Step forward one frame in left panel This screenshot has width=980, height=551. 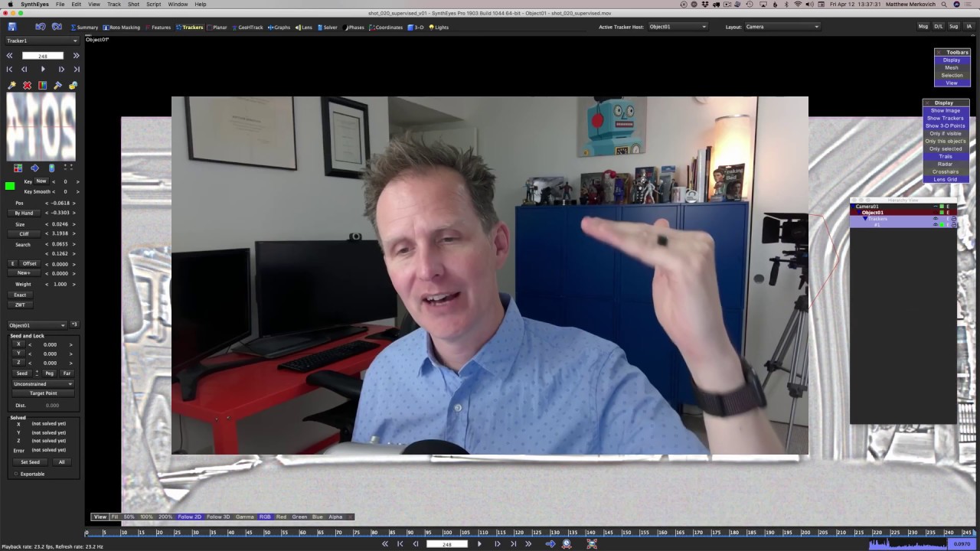pyautogui.click(x=61, y=69)
